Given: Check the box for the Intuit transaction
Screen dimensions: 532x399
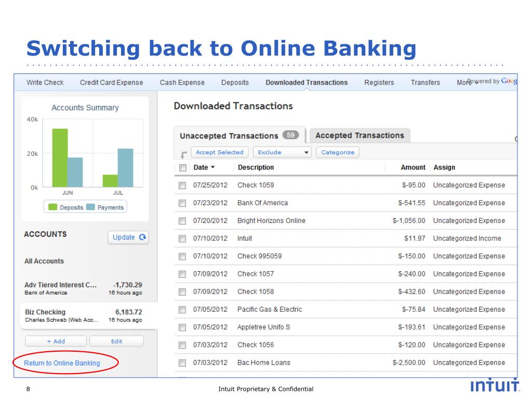Looking at the screenshot, I should point(182,238).
